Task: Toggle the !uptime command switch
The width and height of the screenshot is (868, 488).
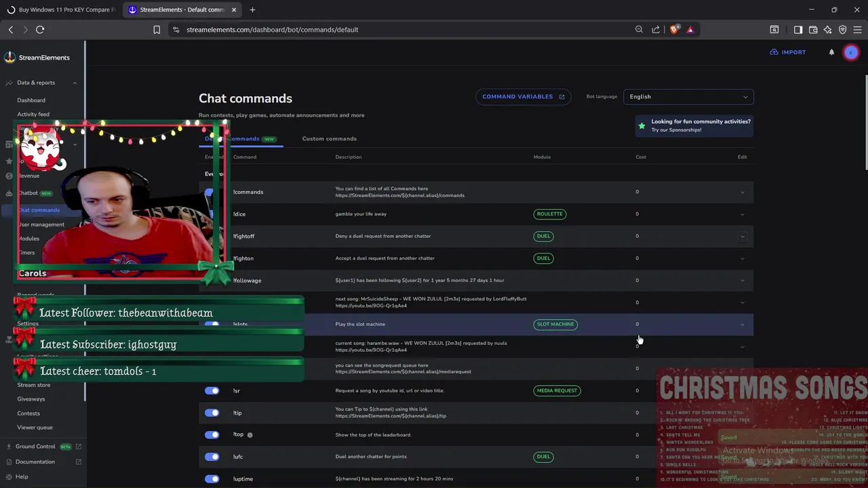Action: point(212,479)
